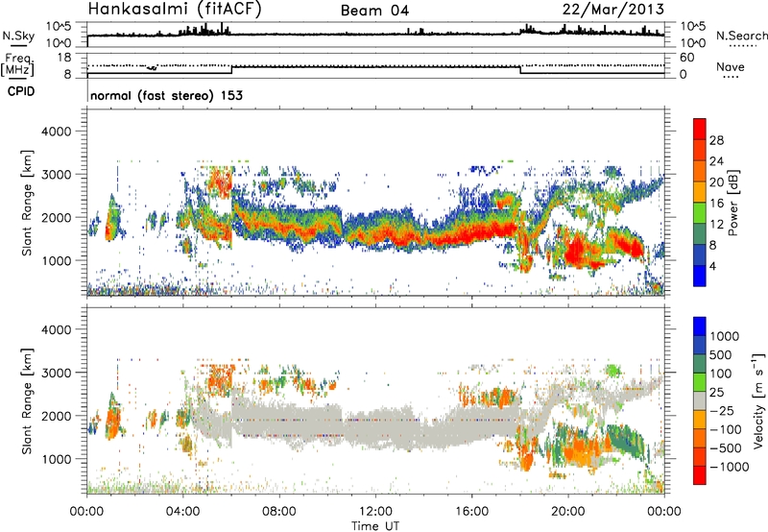Screen dimensions: 768x532
Task: Click the "4" tick on Power colorbar
Action: [713, 266]
